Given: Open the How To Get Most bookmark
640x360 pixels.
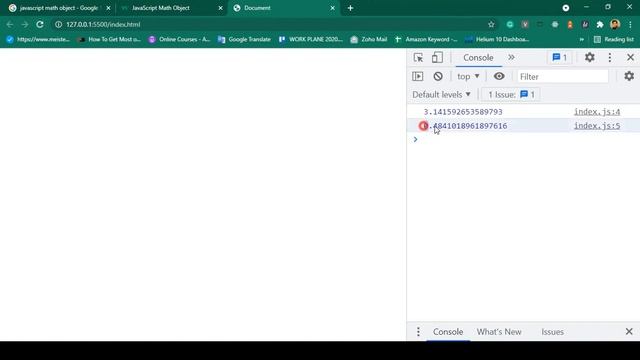Looking at the screenshot, I should tap(109, 40).
